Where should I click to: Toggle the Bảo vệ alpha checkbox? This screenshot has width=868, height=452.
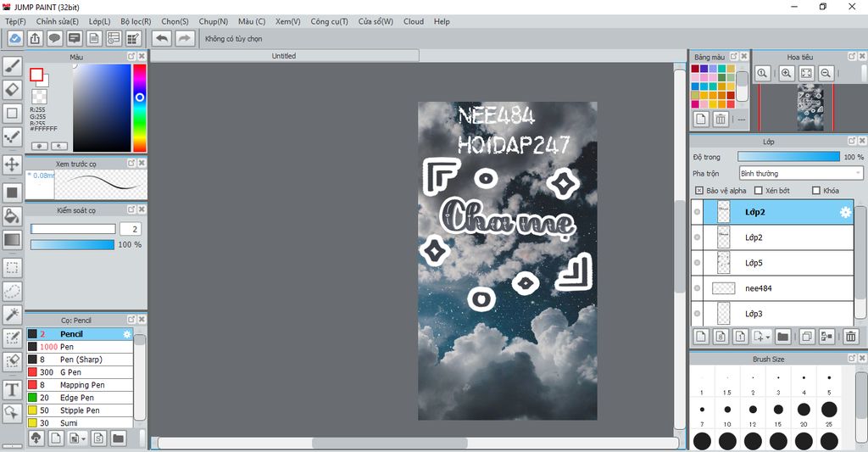pos(699,191)
